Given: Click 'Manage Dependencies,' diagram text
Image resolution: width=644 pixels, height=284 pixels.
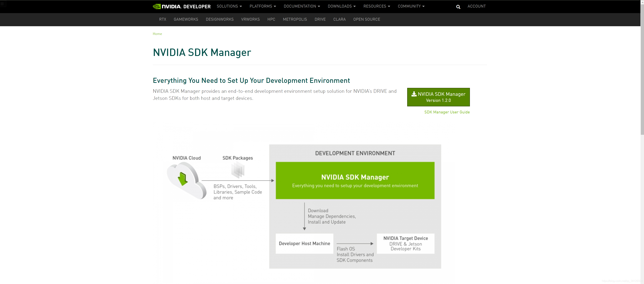Looking at the screenshot, I should [332, 216].
